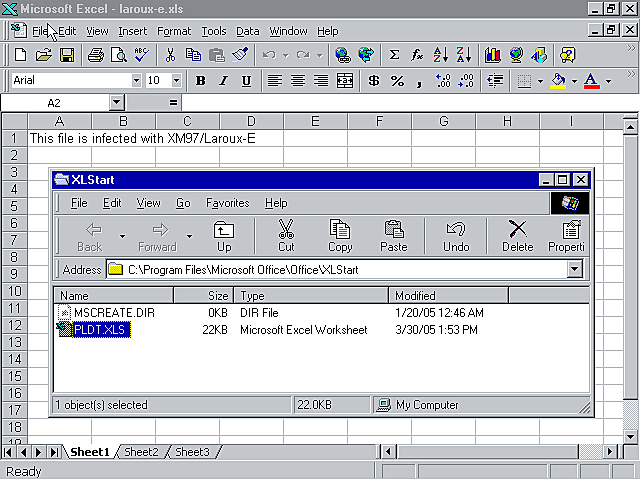Switch to the Sheet3 tab

pos(192,452)
